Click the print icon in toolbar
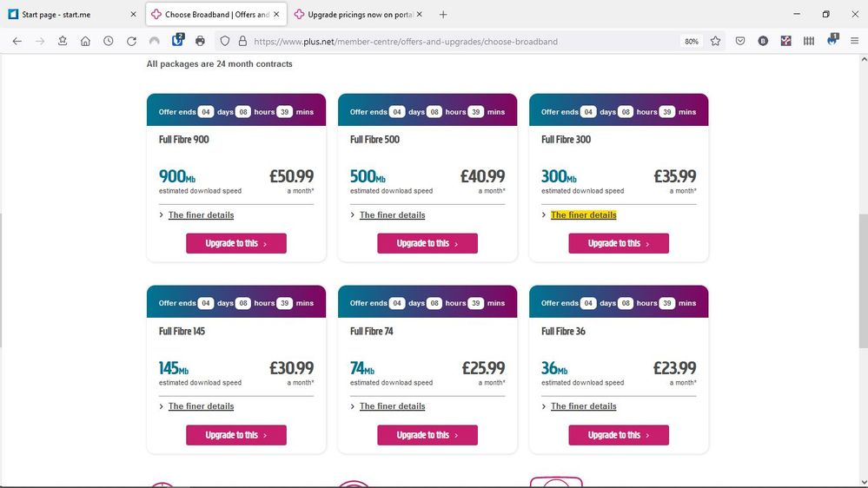The image size is (868, 488). pyautogui.click(x=200, y=41)
